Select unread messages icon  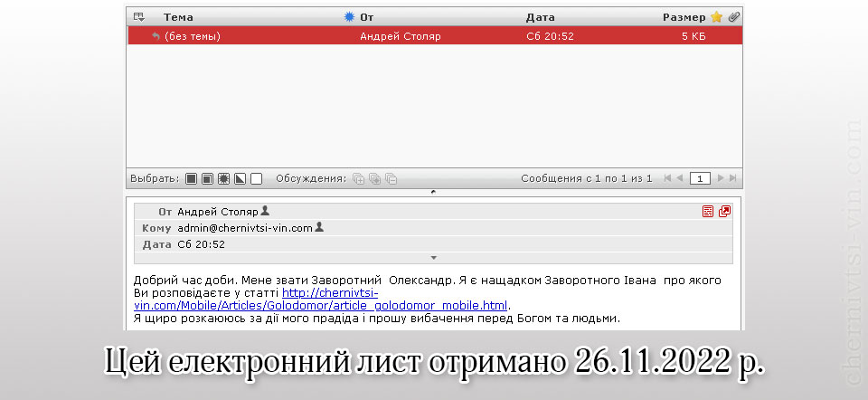(223, 179)
